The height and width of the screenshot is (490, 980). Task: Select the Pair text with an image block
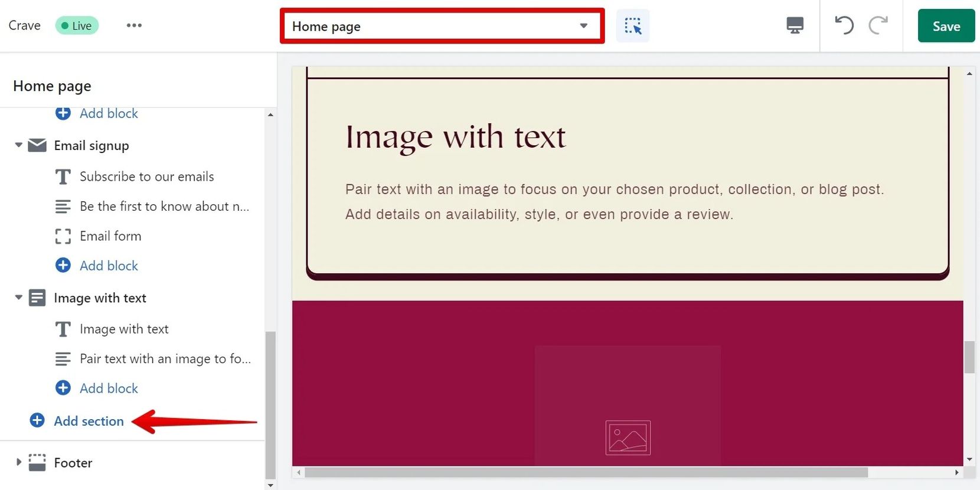[x=165, y=358]
